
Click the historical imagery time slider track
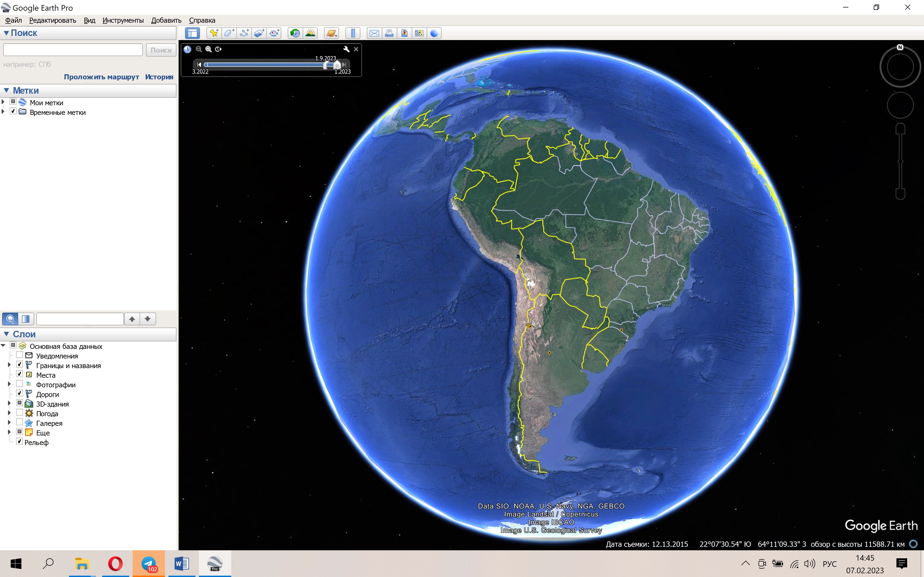coord(263,64)
